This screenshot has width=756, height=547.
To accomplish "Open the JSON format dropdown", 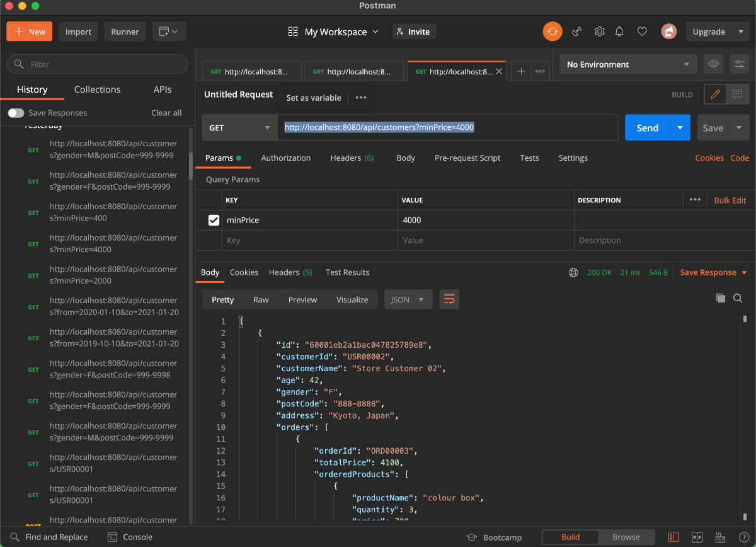I will pyautogui.click(x=408, y=299).
